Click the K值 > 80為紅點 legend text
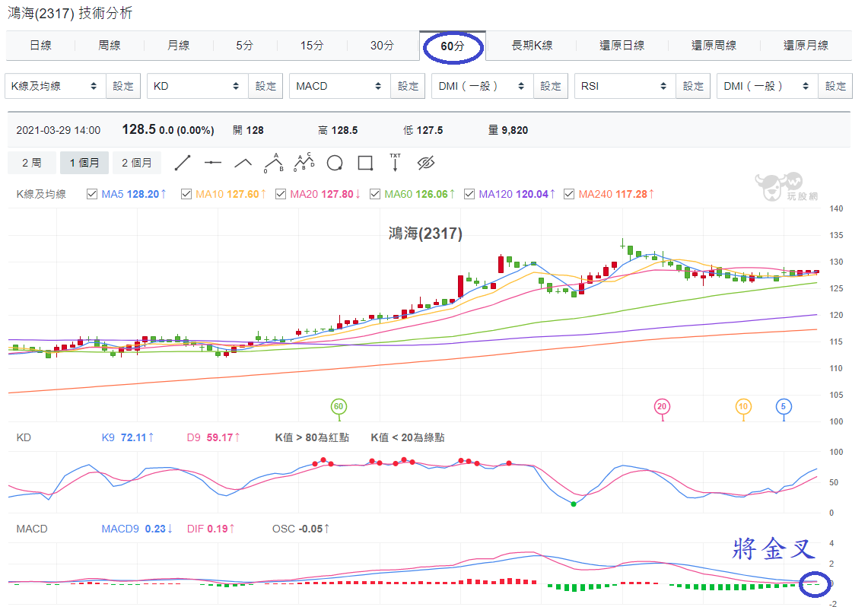Screen dimensions: 868x607 (x=312, y=437)
